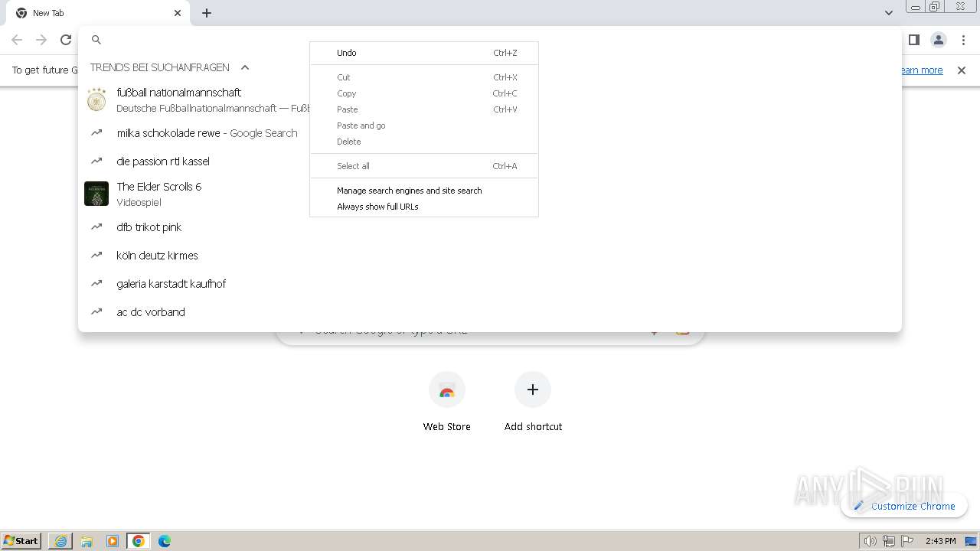Click the DFB logo suggestion thumbnail
Image resolution: width=980 pixels, height=551 pixels.
coord(96,99)
